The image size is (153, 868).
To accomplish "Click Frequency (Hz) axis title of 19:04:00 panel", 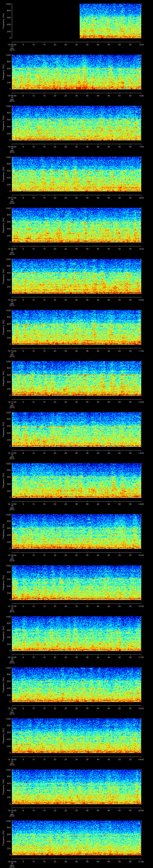I will [3, 21].
